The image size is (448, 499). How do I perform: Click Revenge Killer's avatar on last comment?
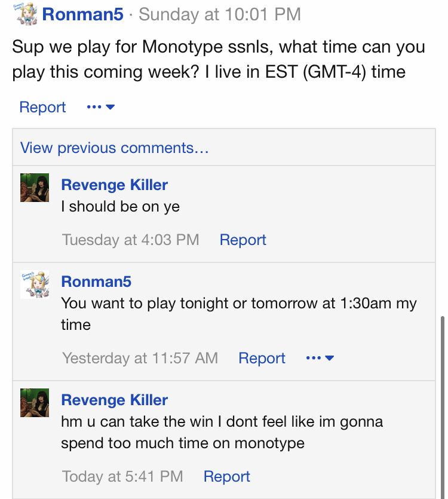pyautogui.click(x=35, y=403)
